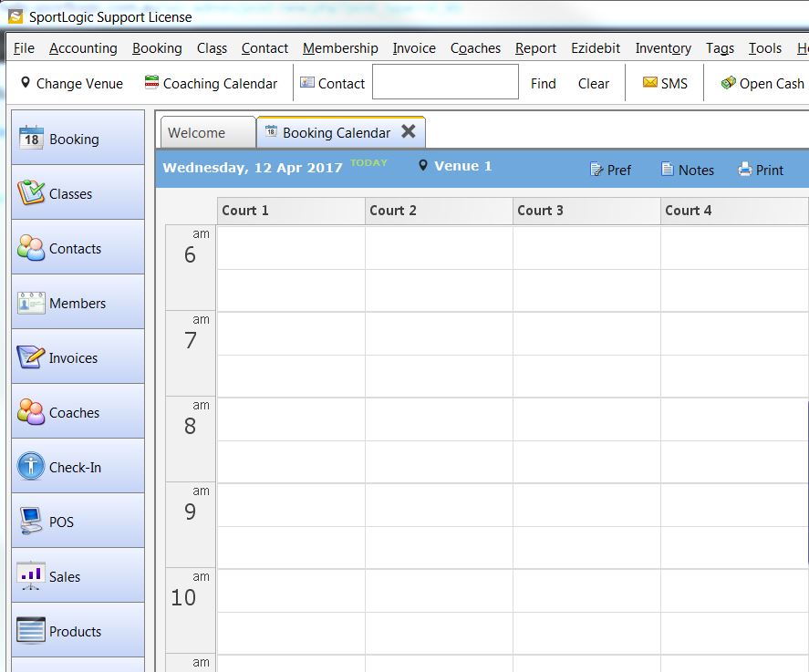Click the Court 3 column header

coord(586,211)
